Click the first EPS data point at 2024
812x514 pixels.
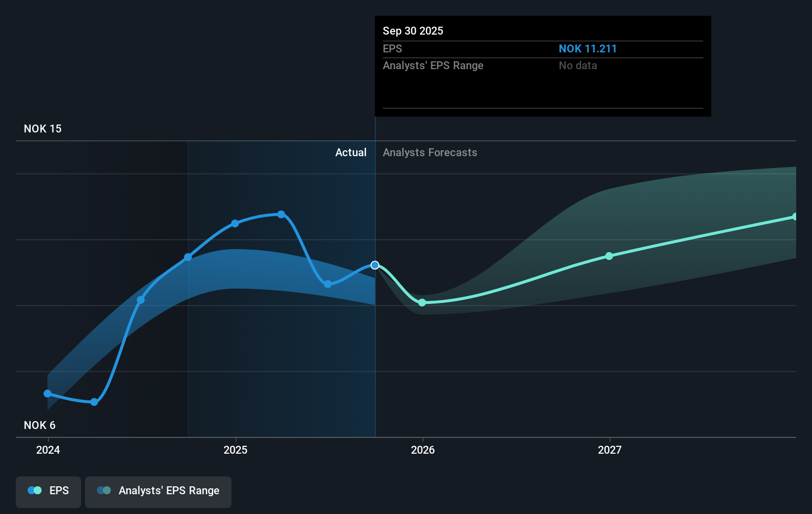click(47, 393)
